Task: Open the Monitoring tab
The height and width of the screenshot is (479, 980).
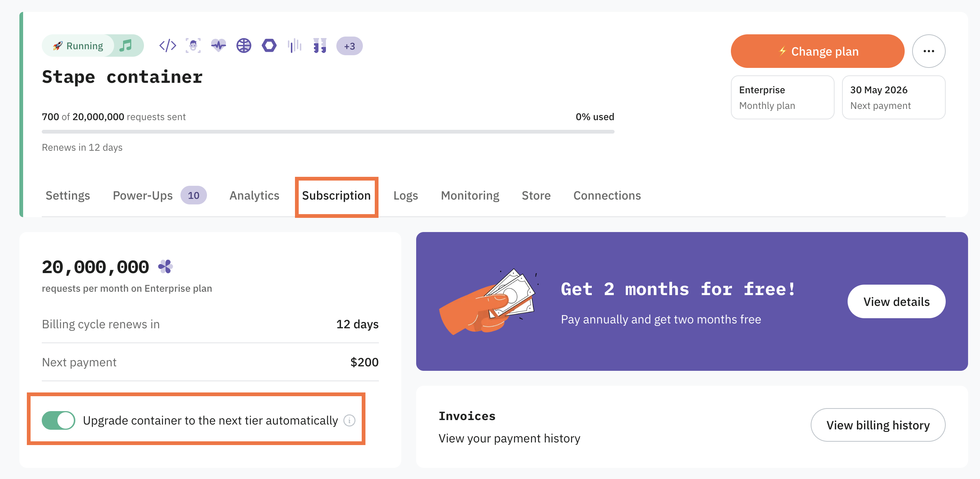Action: tap(470, 195)
